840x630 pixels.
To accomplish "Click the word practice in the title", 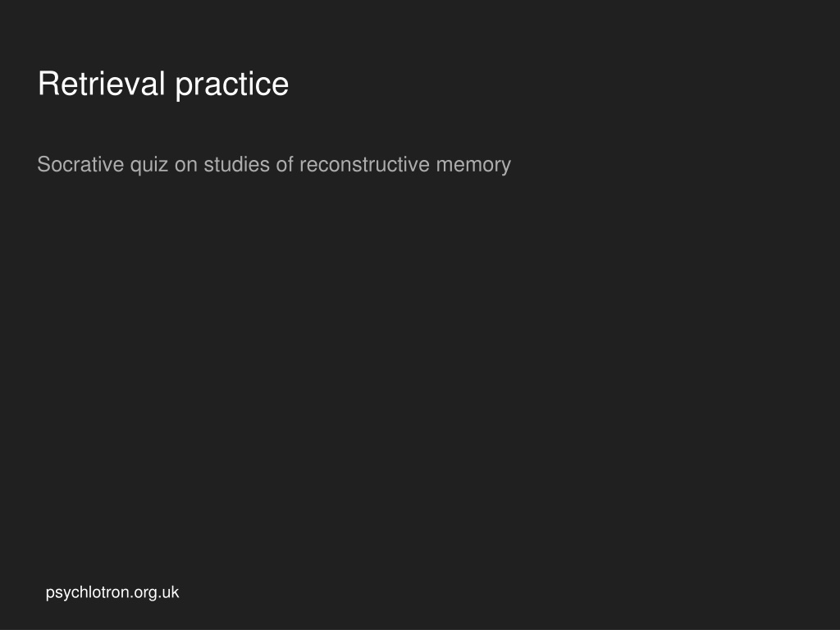I will coord(232,84).
